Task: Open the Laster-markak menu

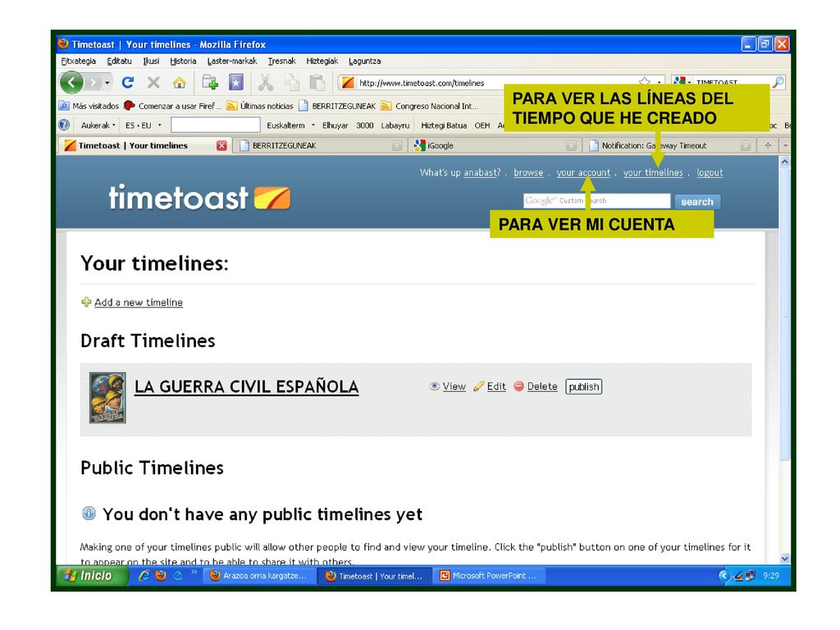Action: point(232,61)
